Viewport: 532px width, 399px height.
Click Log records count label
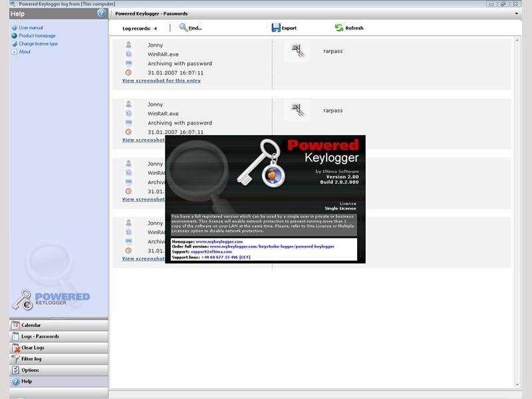coord(140,29)
